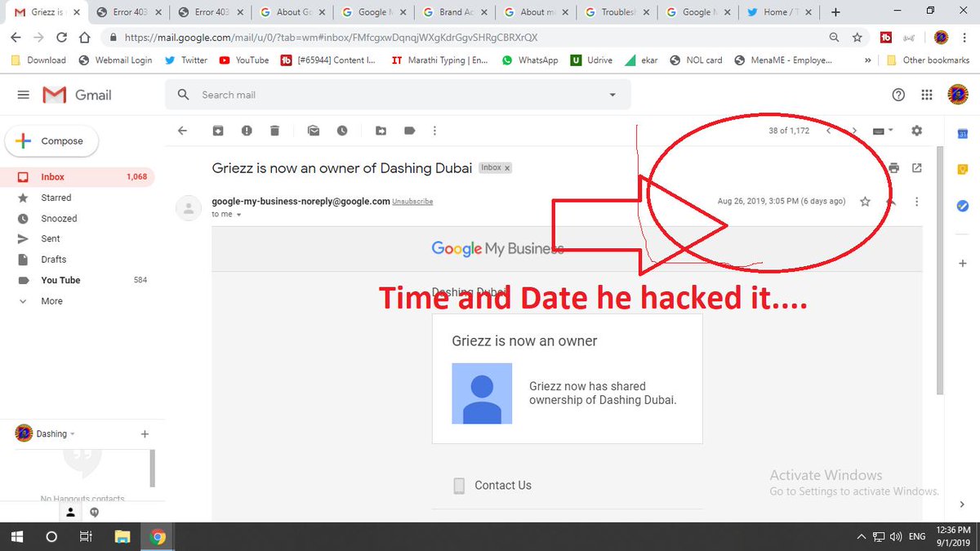The image size is (980, 551).
Task: Compose a new email
Action: (x=51, y=141)
